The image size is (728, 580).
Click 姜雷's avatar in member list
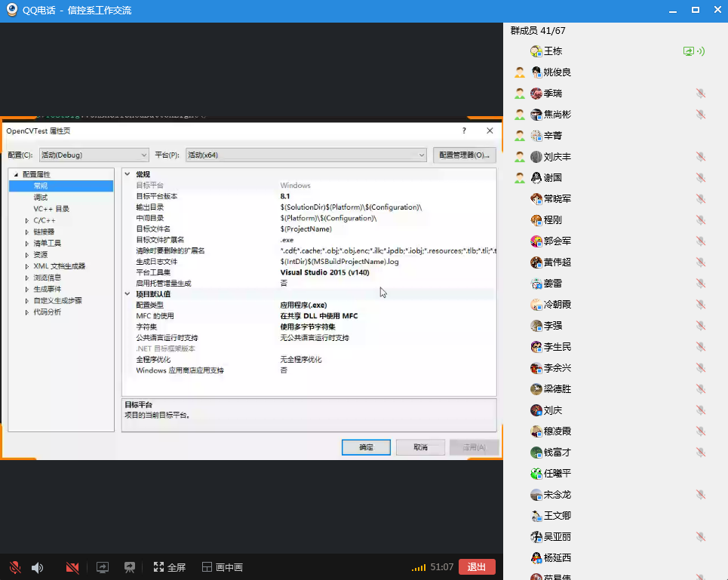(x=536, y=283)
